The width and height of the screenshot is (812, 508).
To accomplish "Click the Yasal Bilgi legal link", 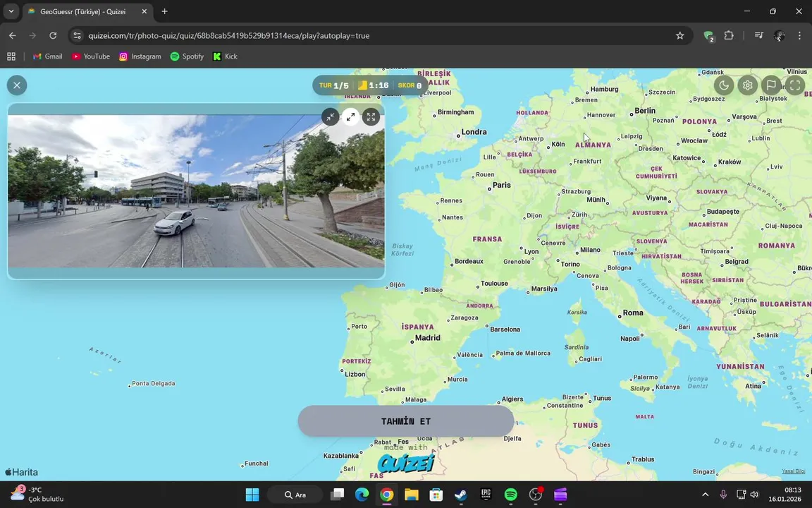I will coord(793,471).
